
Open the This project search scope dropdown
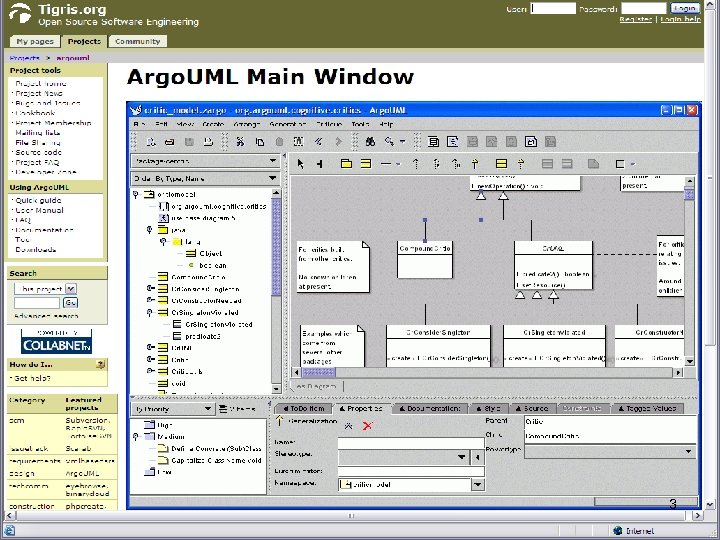pyautogui.click(x=71, y=289)
